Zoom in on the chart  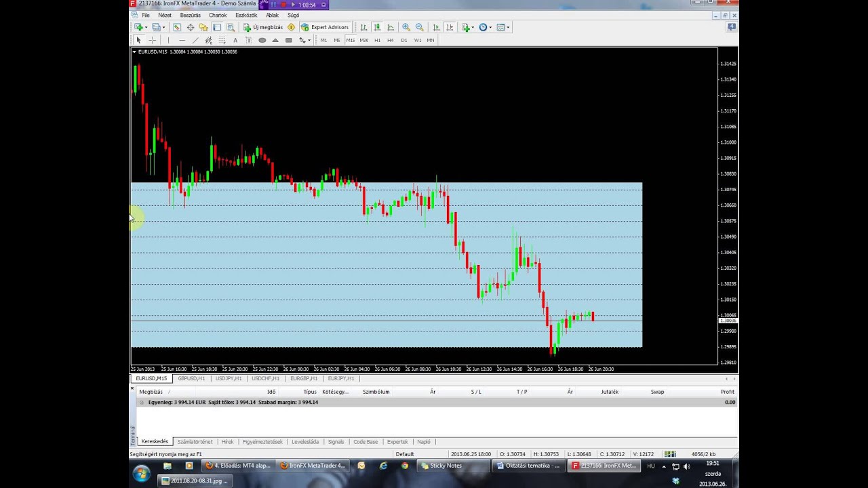(406, 27)
